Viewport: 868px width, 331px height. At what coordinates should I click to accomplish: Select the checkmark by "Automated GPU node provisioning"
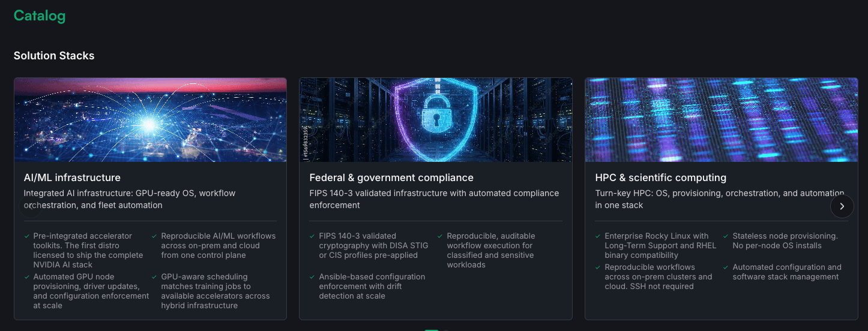pos(27,277)
